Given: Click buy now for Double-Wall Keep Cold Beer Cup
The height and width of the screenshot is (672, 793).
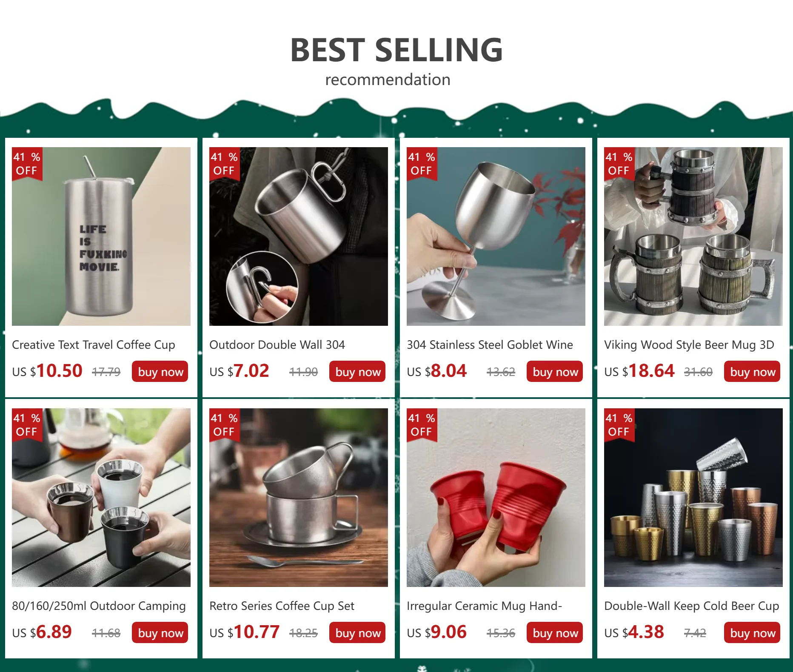Looking at the screenshot, I should (752, 632).
